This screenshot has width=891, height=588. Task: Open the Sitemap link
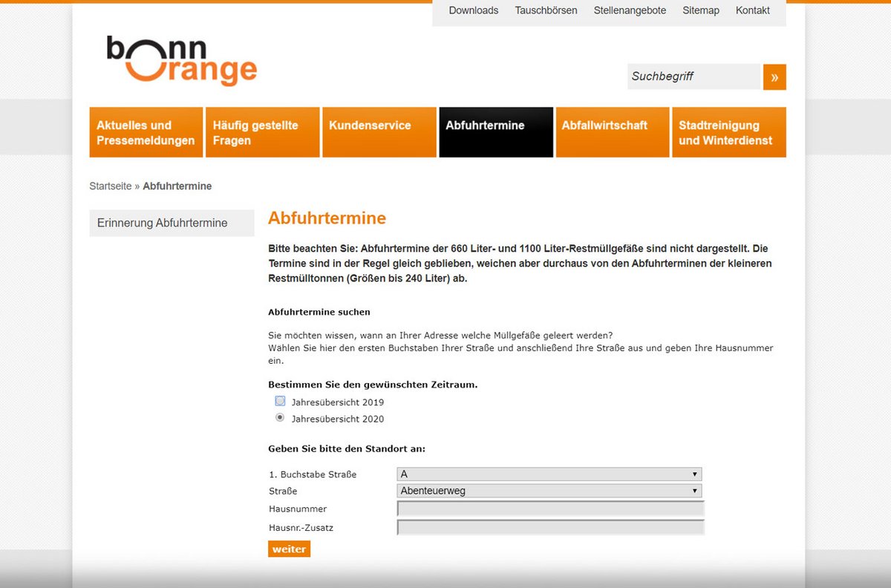point(701,10)
